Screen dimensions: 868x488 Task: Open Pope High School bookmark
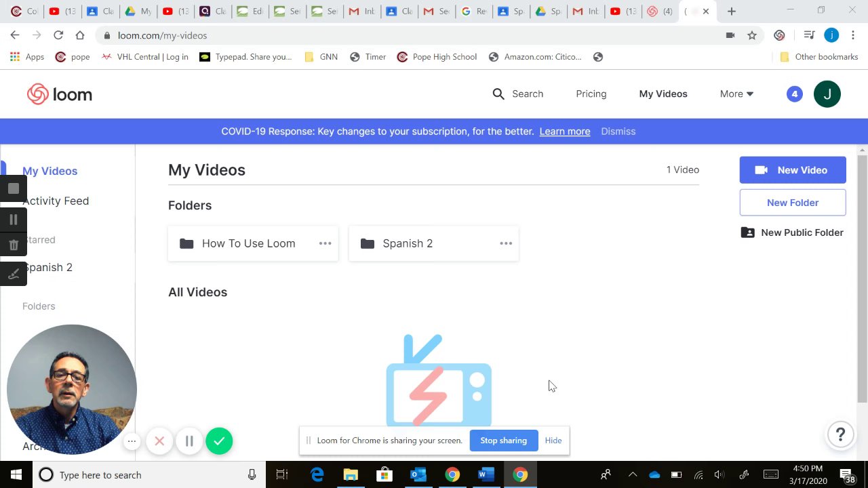point(437,57)
